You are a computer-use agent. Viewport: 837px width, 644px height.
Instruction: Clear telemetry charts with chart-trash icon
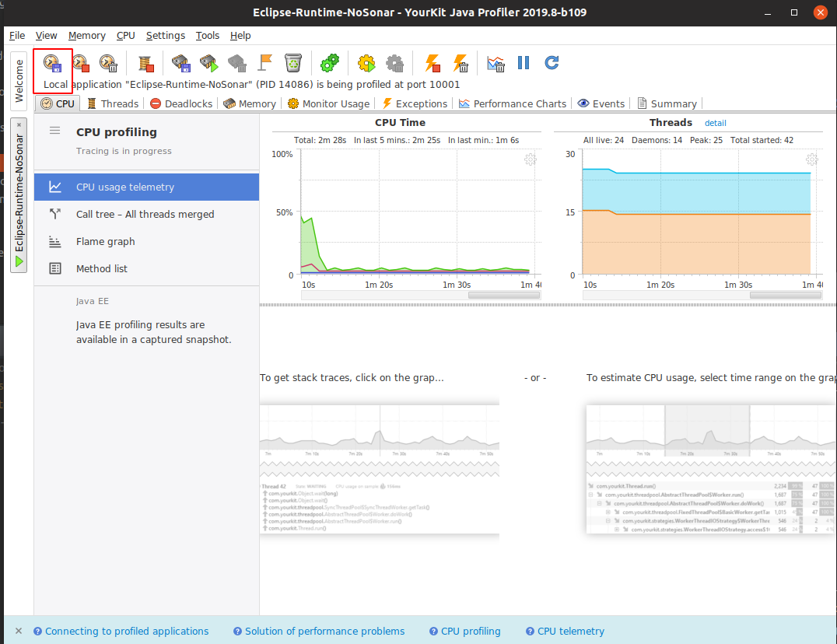[x=496, y=64]
